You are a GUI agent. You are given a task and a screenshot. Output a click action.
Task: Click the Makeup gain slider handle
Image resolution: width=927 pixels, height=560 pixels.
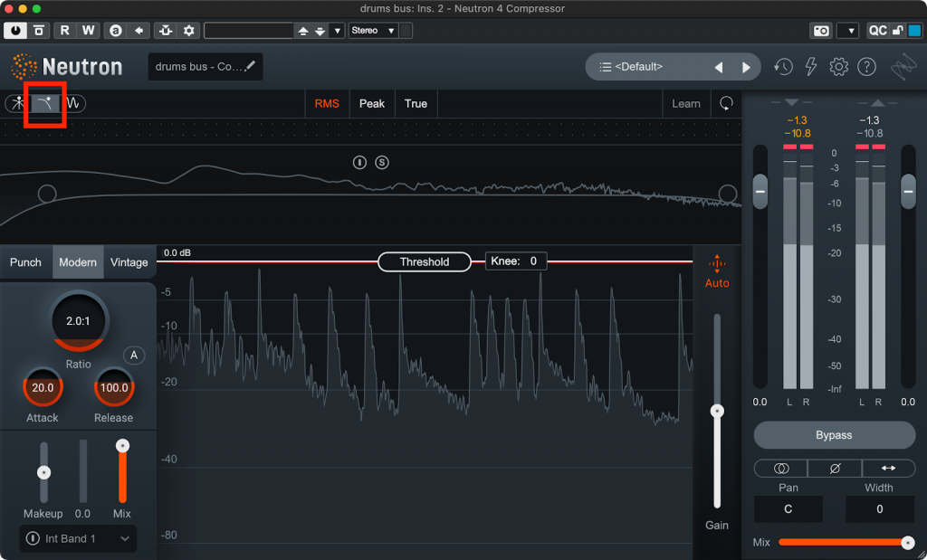coord(43,472)
